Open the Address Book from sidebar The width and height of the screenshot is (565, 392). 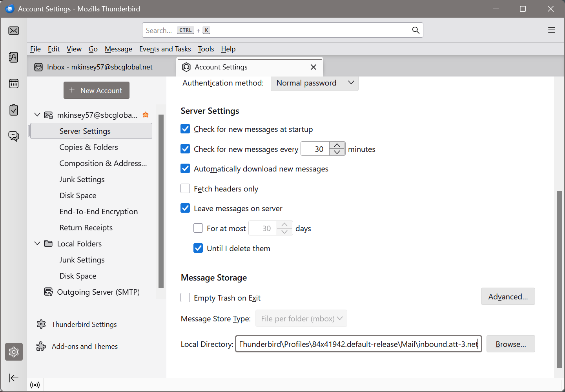14,57
